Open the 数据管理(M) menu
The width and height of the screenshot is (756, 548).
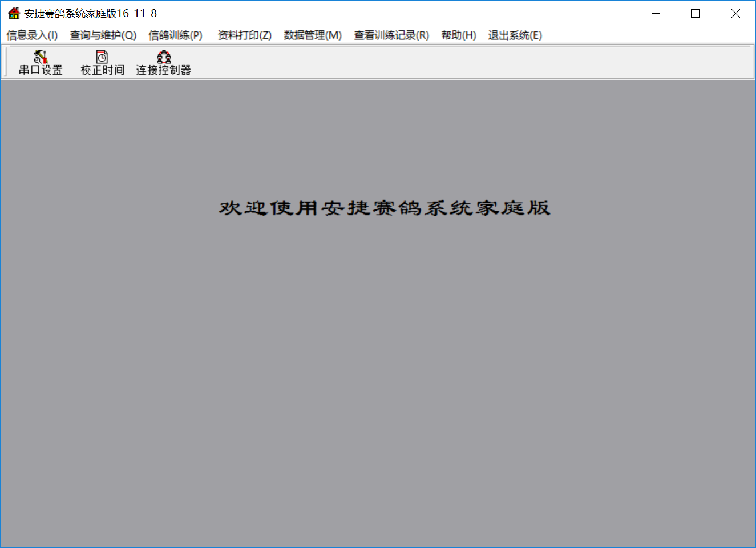point(313,35)
